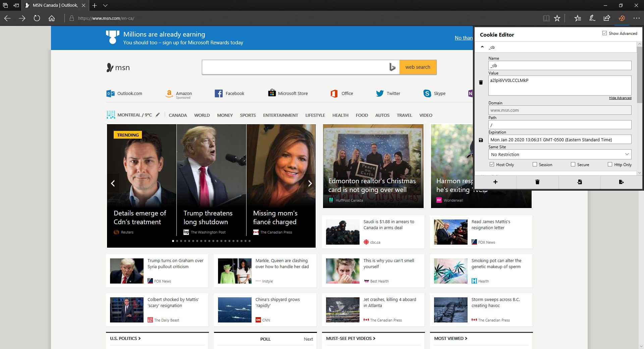Click the cookie Expiration date field

coord(560,140)
